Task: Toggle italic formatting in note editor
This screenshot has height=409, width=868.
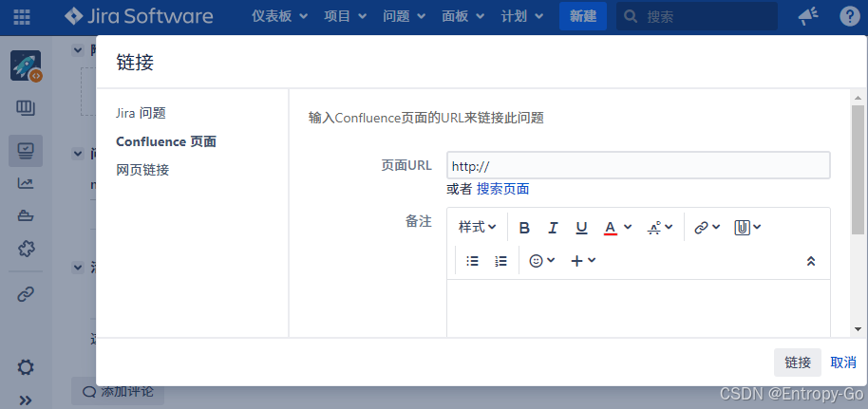Action: pos(553,228)
